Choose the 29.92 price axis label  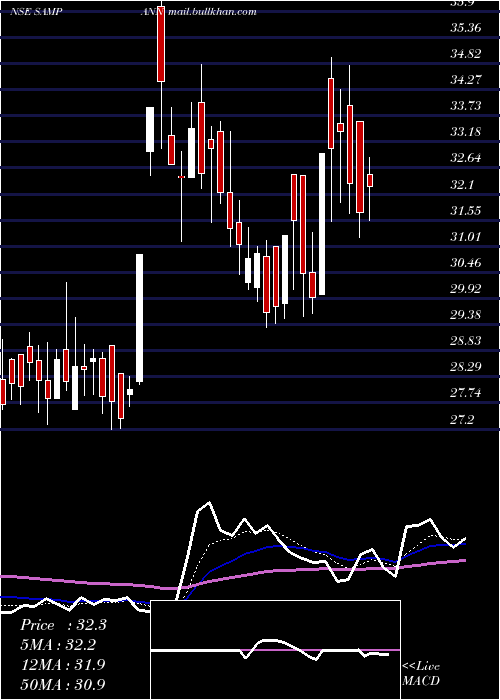(466, 289)
